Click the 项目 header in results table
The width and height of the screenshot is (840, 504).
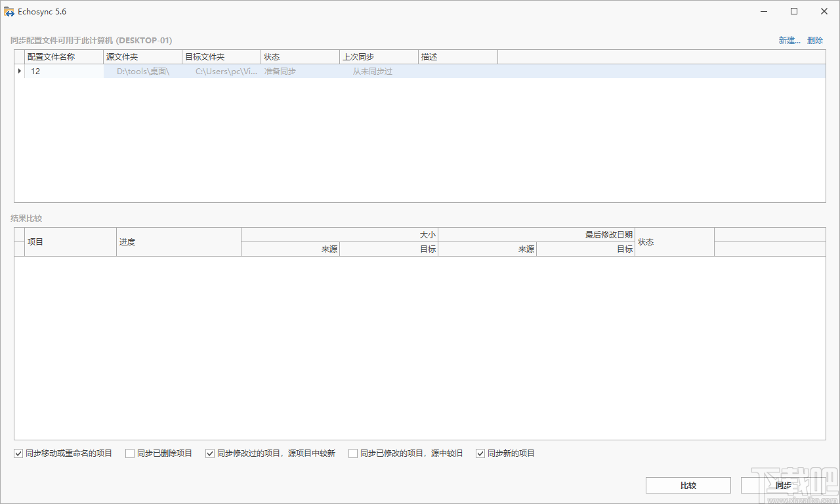pyautogui.click(x=70, y=242)
